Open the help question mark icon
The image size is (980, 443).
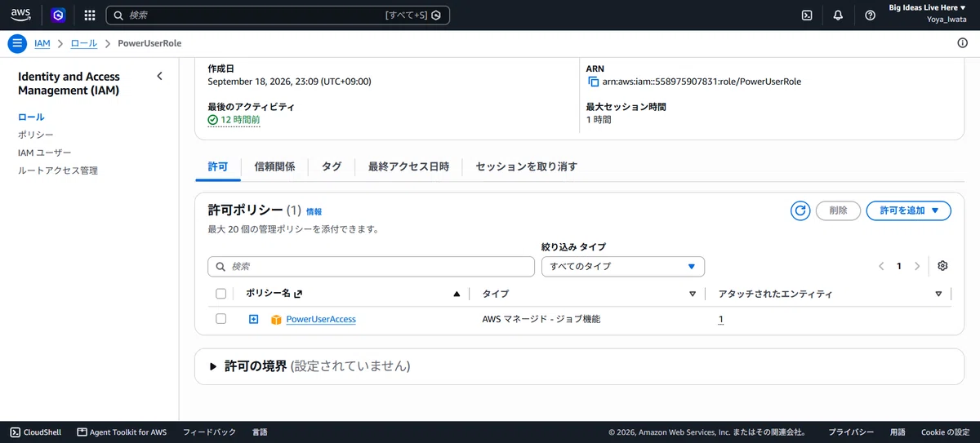point(870,15)
